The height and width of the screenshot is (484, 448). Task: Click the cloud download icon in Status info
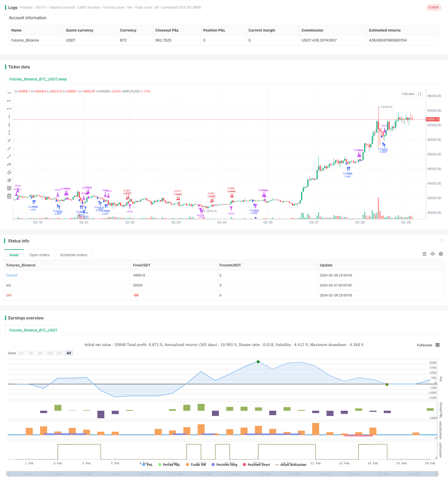tap(432, 254)
